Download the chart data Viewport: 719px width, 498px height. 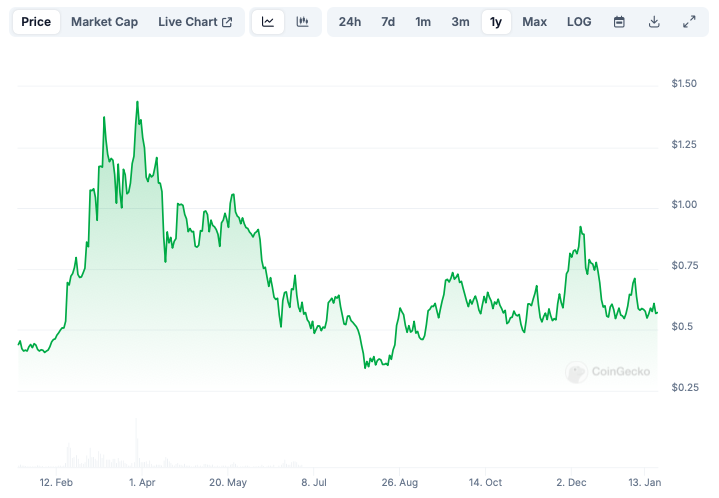tap(654, 22)
